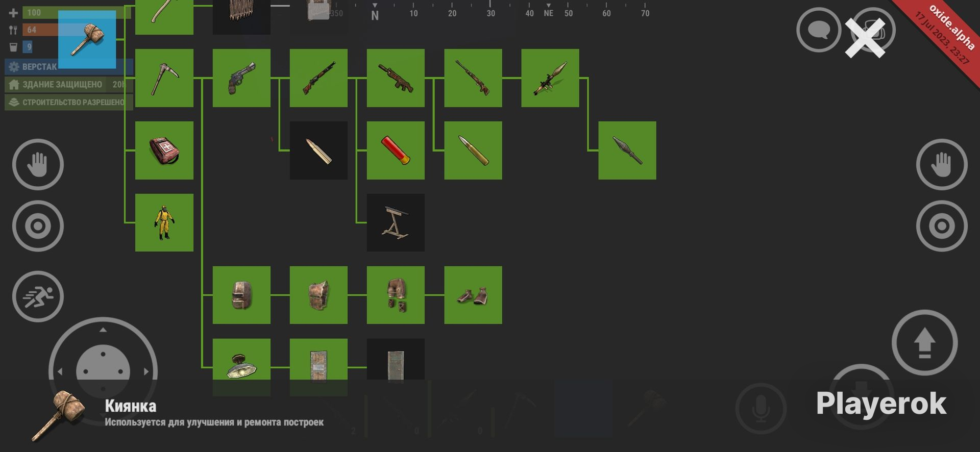Screen dimensions: 980x452
Task: Tap the jump up-arrow button
Action: pyautogui.click(x=924, y=342)
